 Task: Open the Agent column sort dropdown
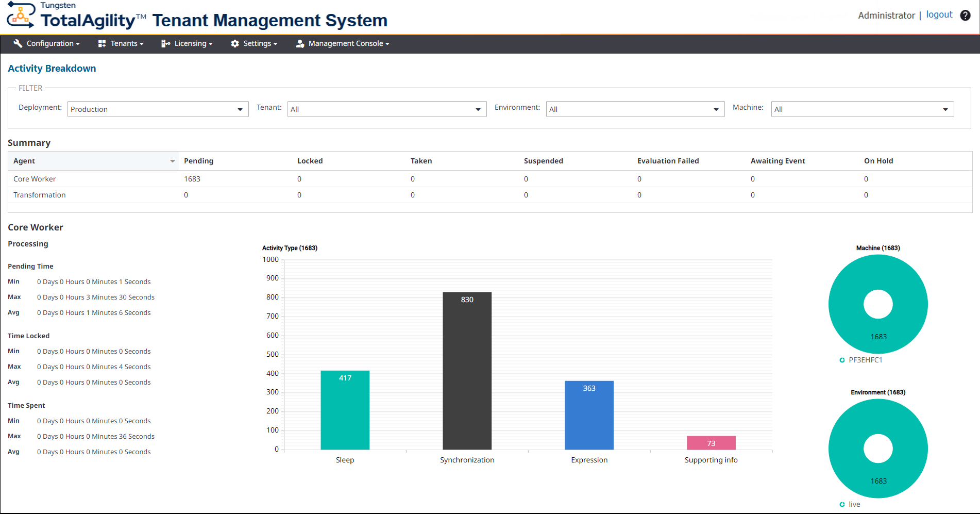pyautogui.click(x=172, y=161)
